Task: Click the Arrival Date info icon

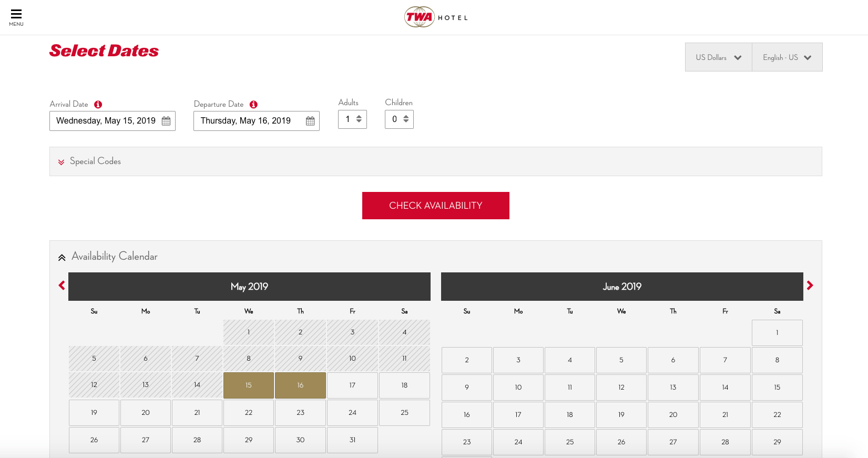Action: pos(98,105)
